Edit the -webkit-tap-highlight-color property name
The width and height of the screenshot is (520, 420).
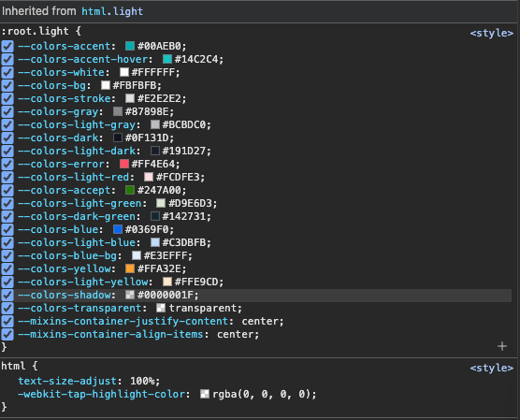pos(101,395)
